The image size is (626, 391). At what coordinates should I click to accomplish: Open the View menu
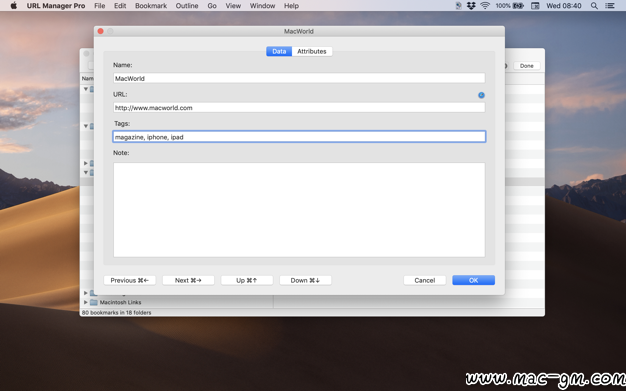233,6
